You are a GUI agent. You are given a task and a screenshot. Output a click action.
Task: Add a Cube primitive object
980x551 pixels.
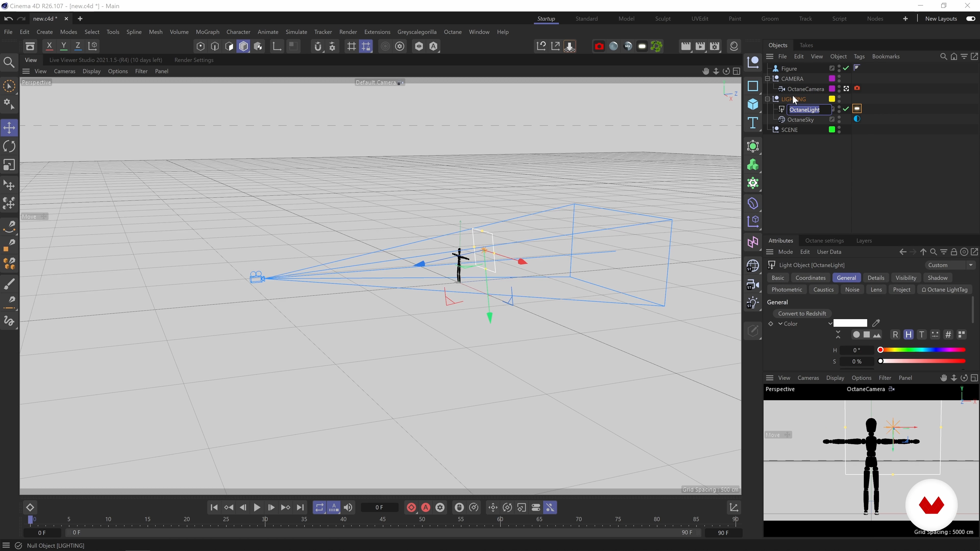tap(753, 104)
